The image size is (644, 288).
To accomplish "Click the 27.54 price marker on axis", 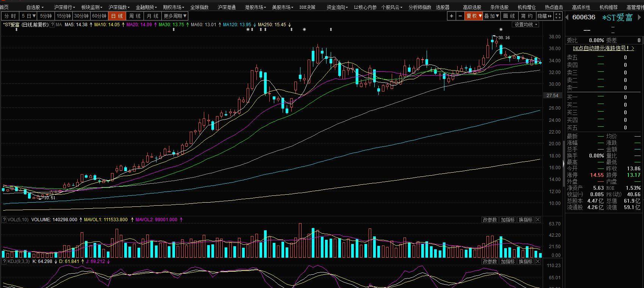I will tap(552, 96).
